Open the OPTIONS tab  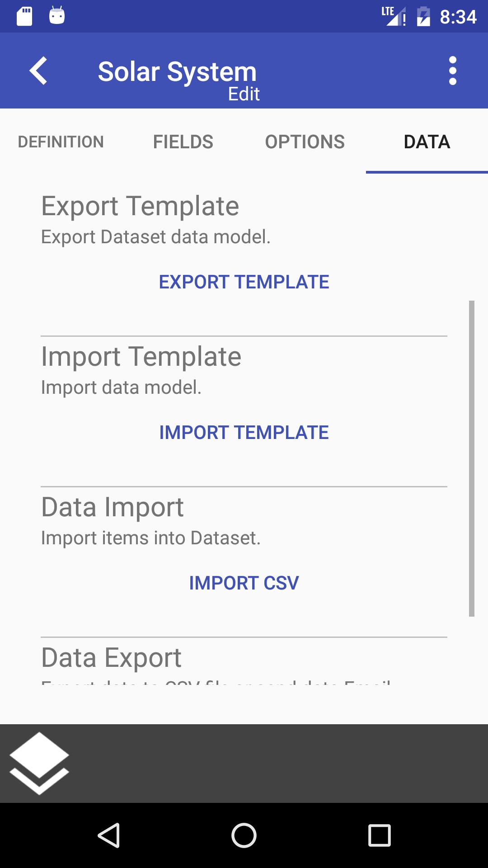tap(305, 142)
